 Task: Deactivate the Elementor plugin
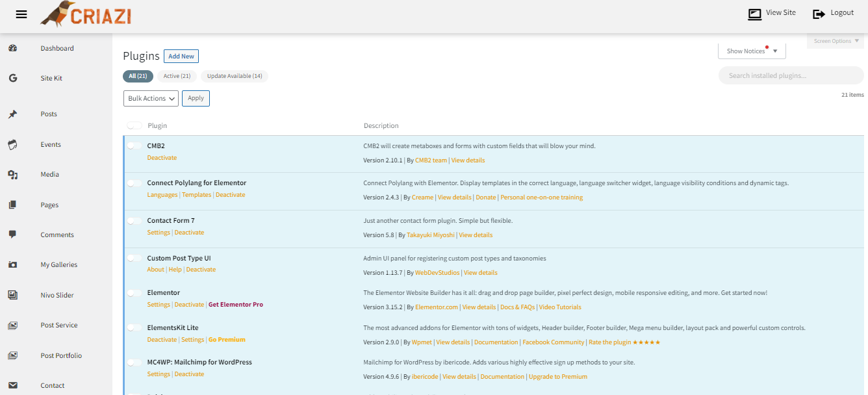[x=189, y=305]
